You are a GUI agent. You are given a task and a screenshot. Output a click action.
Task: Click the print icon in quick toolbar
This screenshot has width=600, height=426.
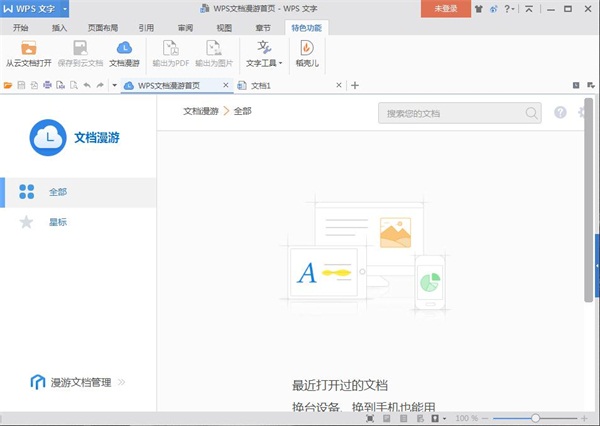47,85
